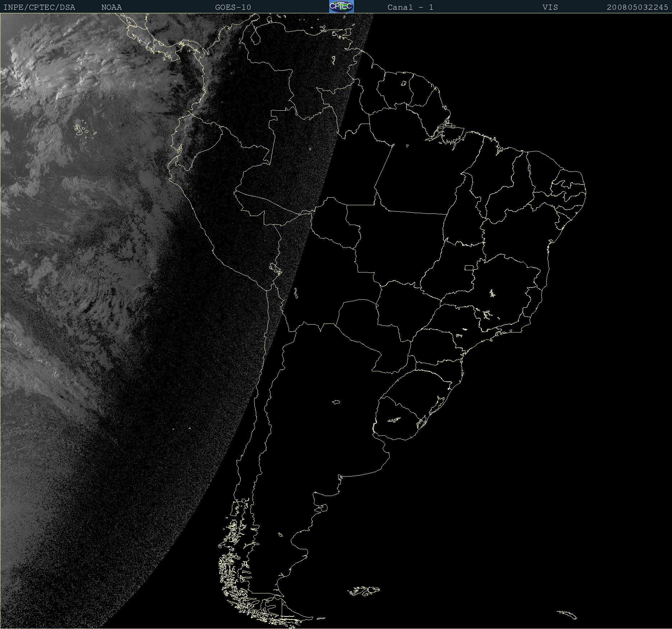Viewport: 672px width, 629px height.
Task: Click the 'Canal - 1' label
Action: (410, 7)
